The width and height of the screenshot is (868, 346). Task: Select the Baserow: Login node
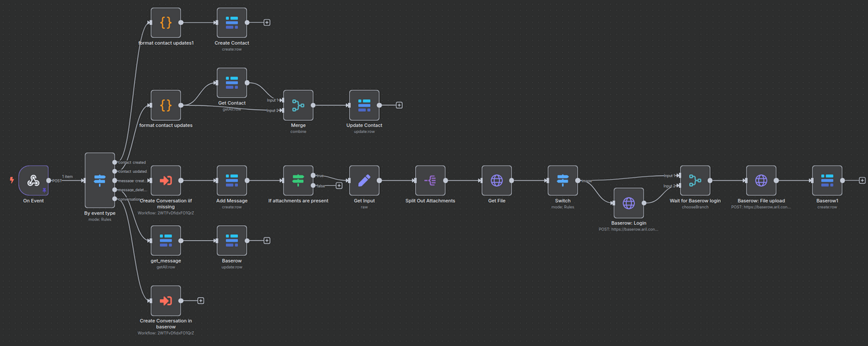point(629,203)
